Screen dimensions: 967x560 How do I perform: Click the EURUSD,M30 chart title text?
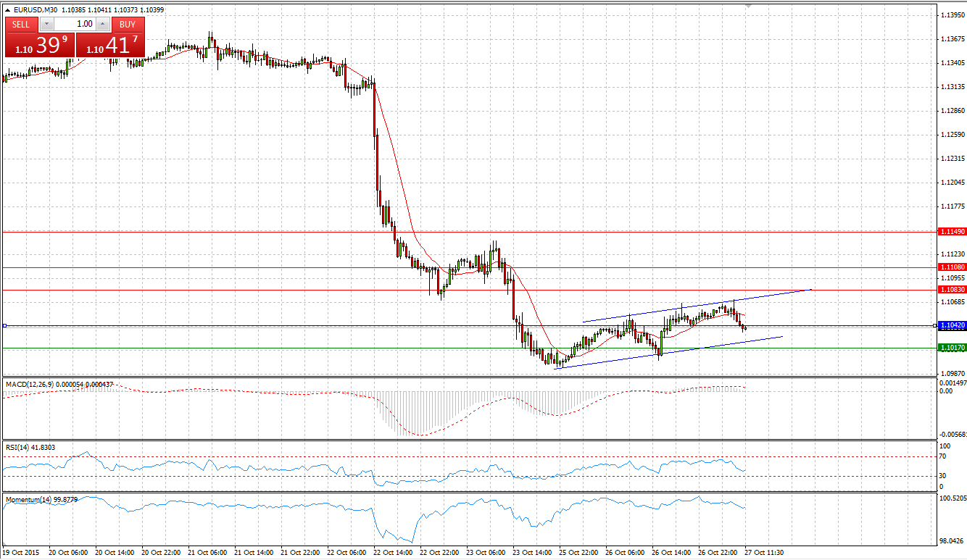[x=37, y=10]
